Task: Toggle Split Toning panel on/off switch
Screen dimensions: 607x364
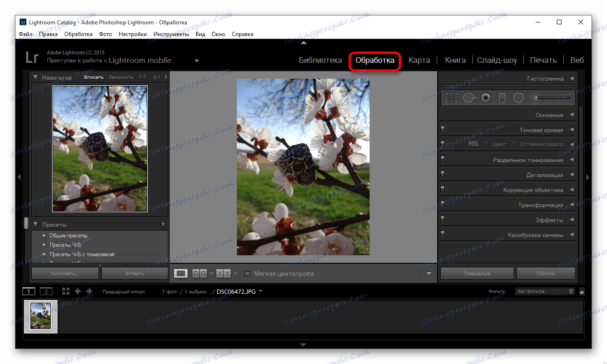Action: 442,159
